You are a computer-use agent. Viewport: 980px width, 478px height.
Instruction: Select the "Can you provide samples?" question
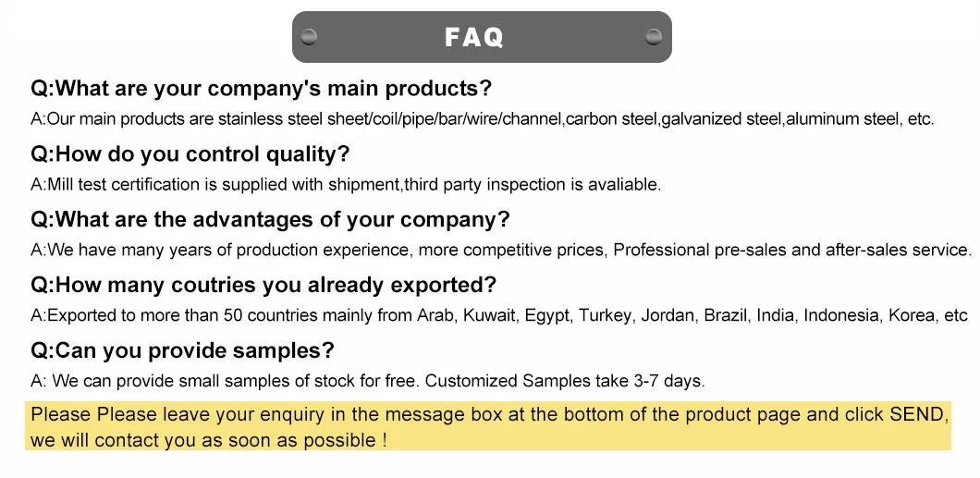click(182, 350)
